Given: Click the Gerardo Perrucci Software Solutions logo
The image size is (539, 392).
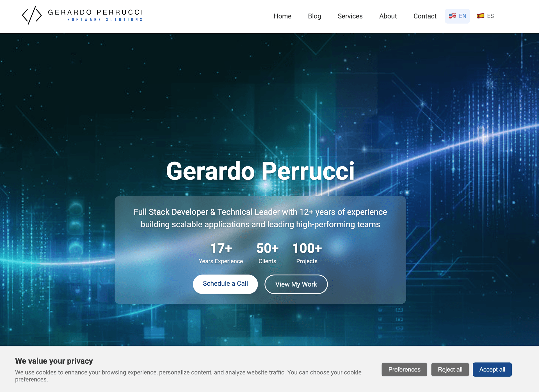Looking at the screenshot, I should (83, 15).
